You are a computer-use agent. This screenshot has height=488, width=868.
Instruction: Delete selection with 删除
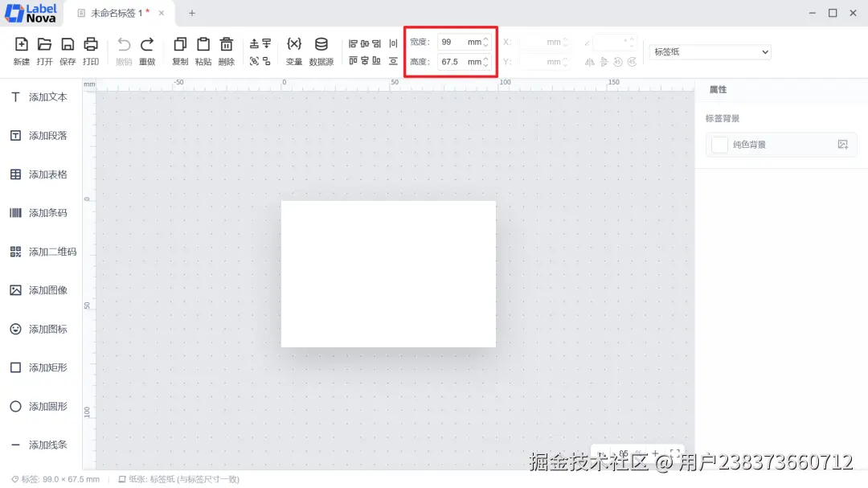tap(227, 51)
